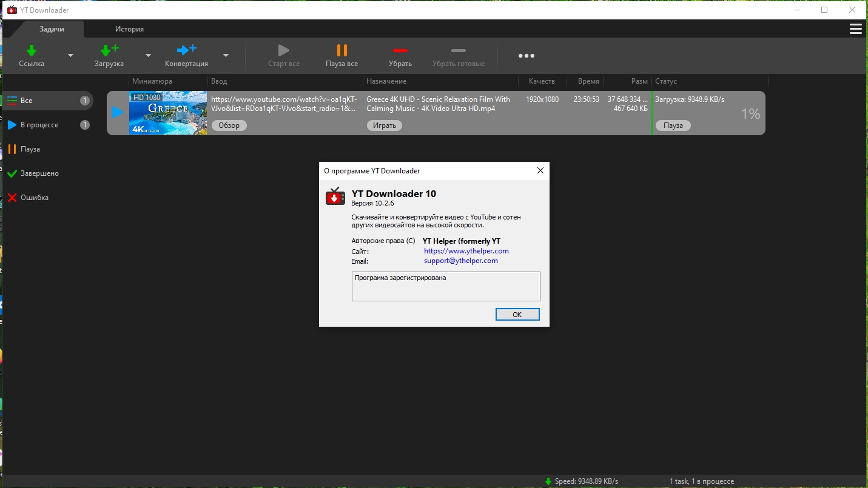868x488 pixels.
Task: Click the YouTube URL text in the task row
Action: (284, 104)
